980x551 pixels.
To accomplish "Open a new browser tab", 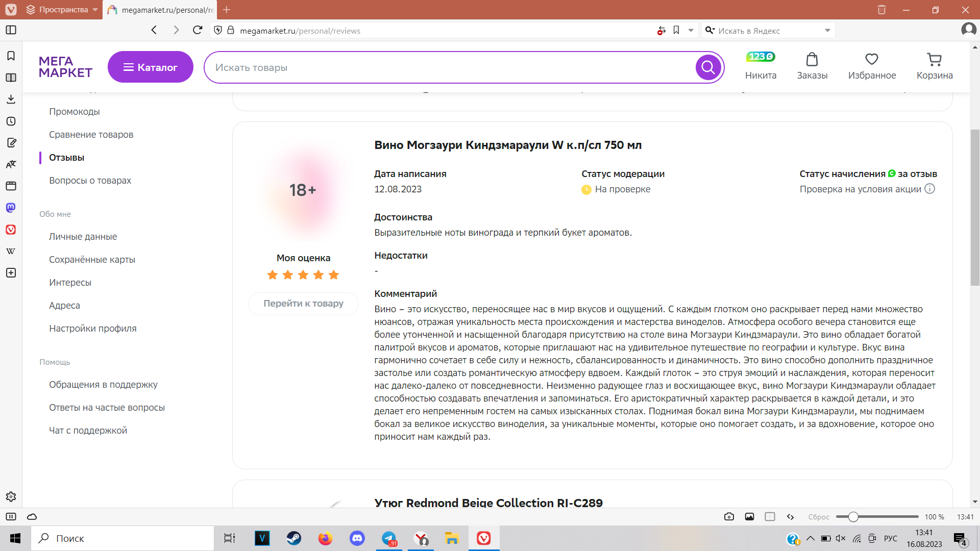I will pos(227,10).
